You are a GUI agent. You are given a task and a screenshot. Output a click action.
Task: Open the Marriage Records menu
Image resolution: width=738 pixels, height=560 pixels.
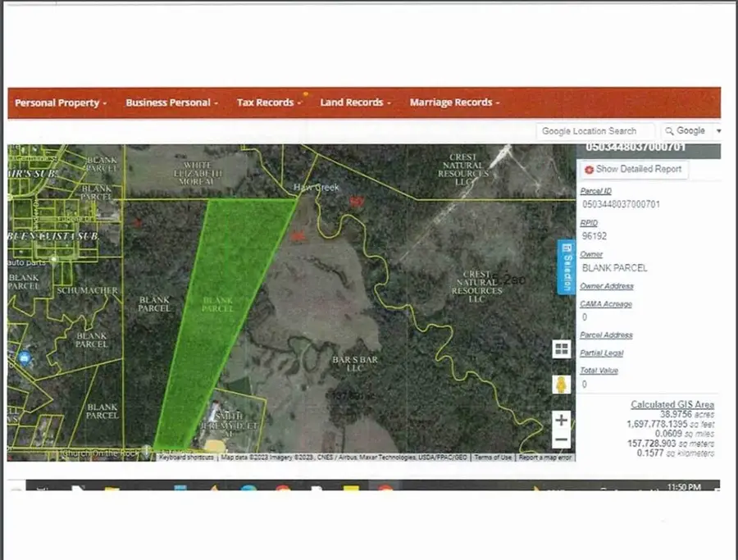pos(454,103)
